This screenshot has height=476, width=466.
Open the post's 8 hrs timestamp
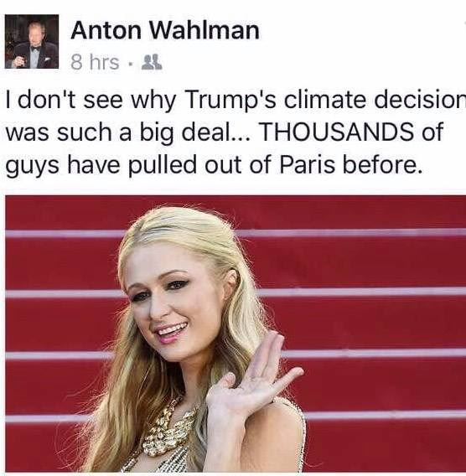(95, 62)
